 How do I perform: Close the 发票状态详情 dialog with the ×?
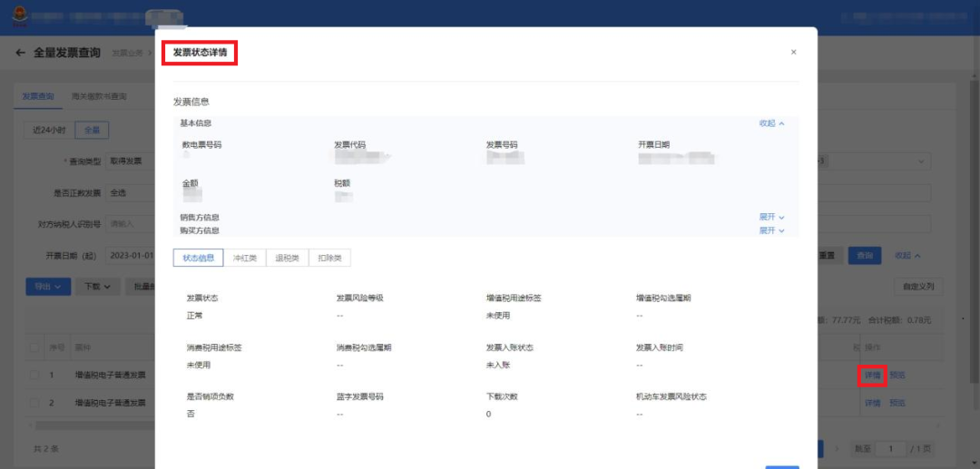tap(794, 53)
